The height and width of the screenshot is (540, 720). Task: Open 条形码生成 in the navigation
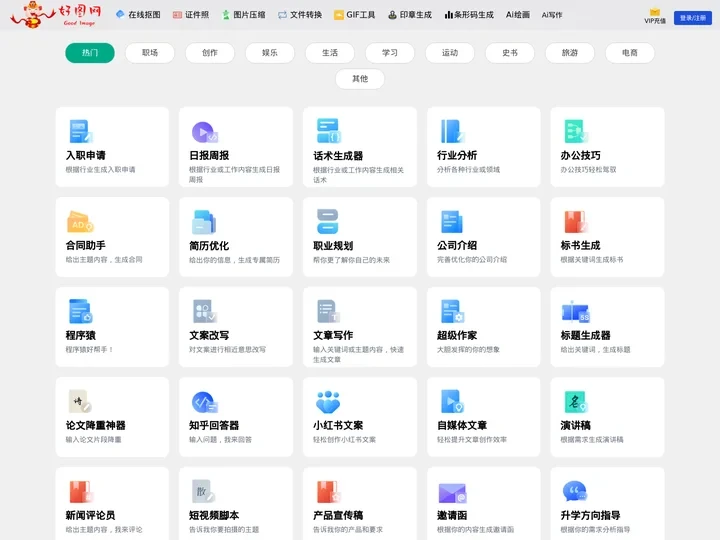click(469, 15)
